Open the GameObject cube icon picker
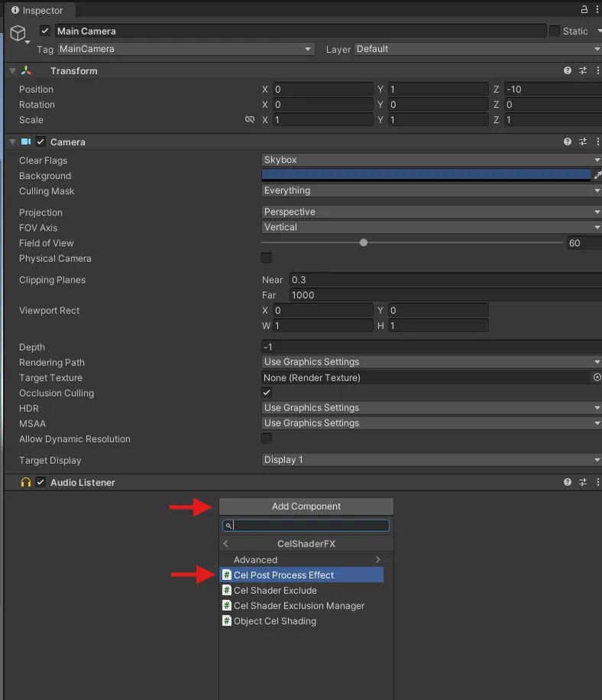 tap(18, 33)
